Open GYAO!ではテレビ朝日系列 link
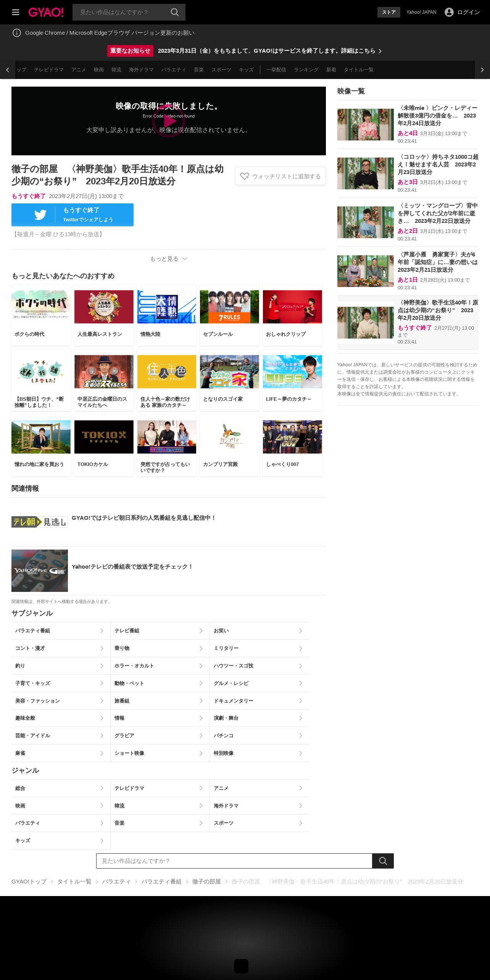Viewport: 490px width, 980px height. (x=144, y=518)
